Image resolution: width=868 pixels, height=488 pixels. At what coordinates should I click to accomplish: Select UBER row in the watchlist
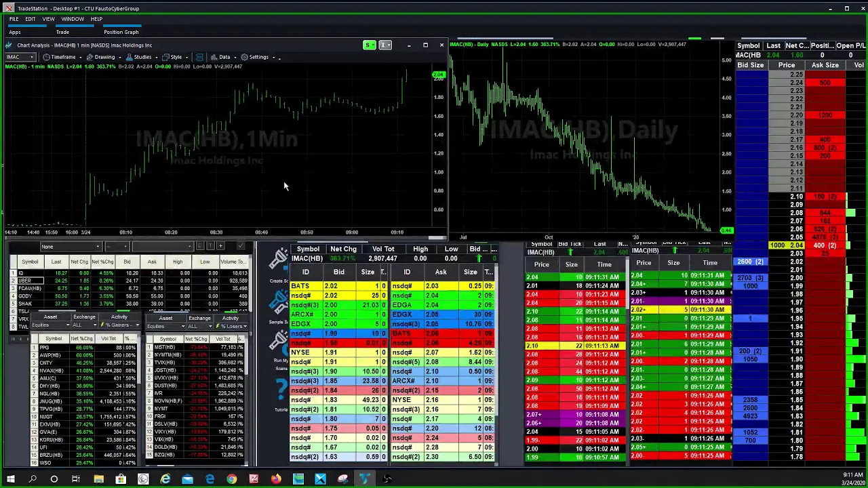pos(129,281)
